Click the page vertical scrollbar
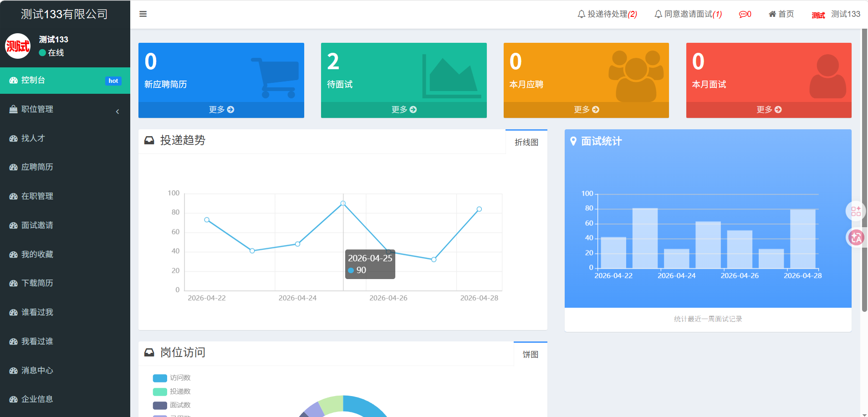 [x=864, y=182]
